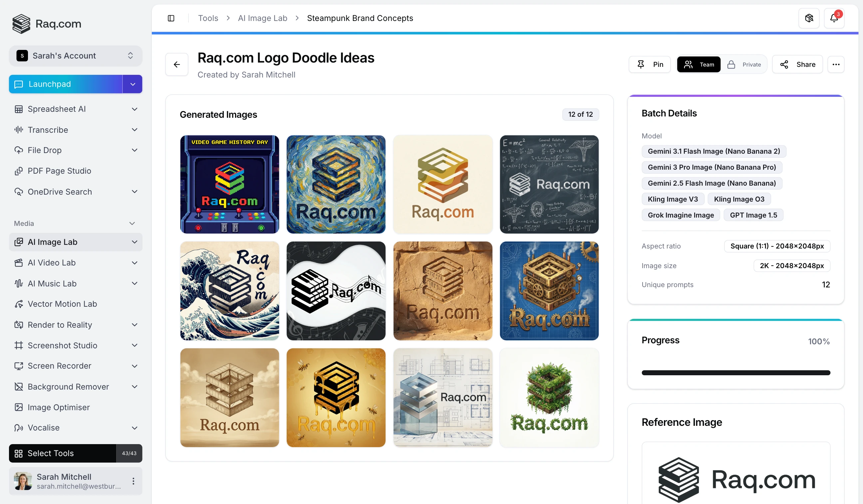Share this image batch
The image size is (863, 504).
click(798, 64)
